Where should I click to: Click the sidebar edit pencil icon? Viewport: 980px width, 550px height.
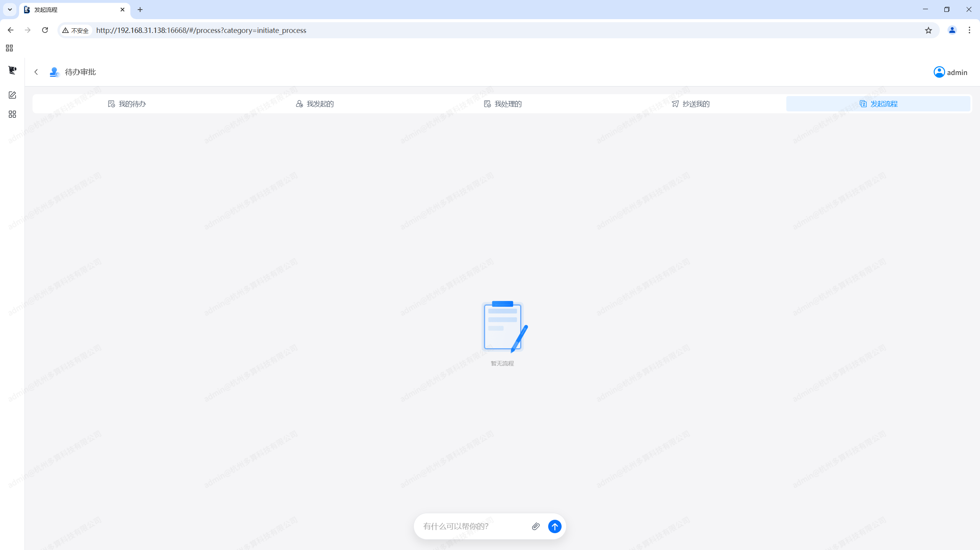(x=12, y=95)
